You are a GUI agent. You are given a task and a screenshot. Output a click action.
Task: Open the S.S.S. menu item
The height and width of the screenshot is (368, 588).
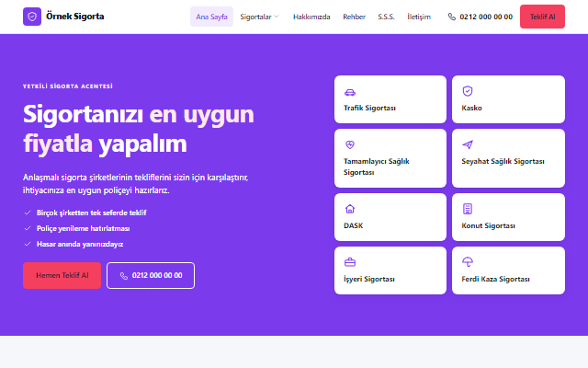[386, 17]
